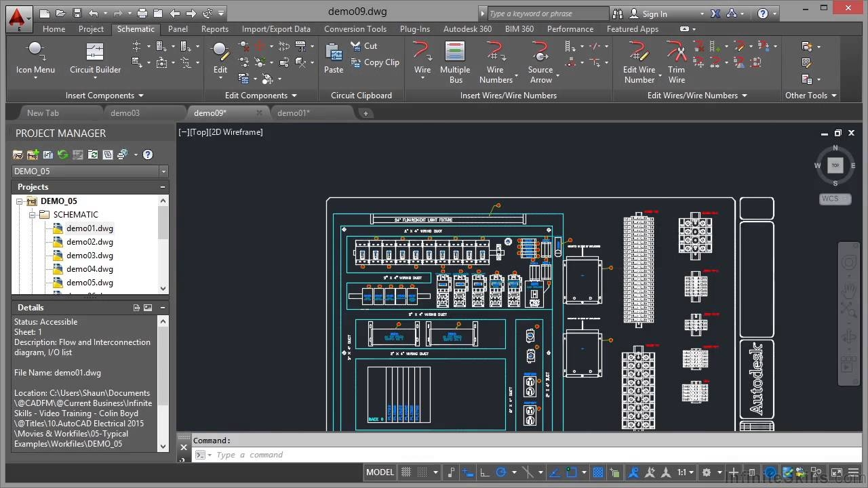Click the Copy Clip button
The image size is (868, 488).
pos(376,62)
